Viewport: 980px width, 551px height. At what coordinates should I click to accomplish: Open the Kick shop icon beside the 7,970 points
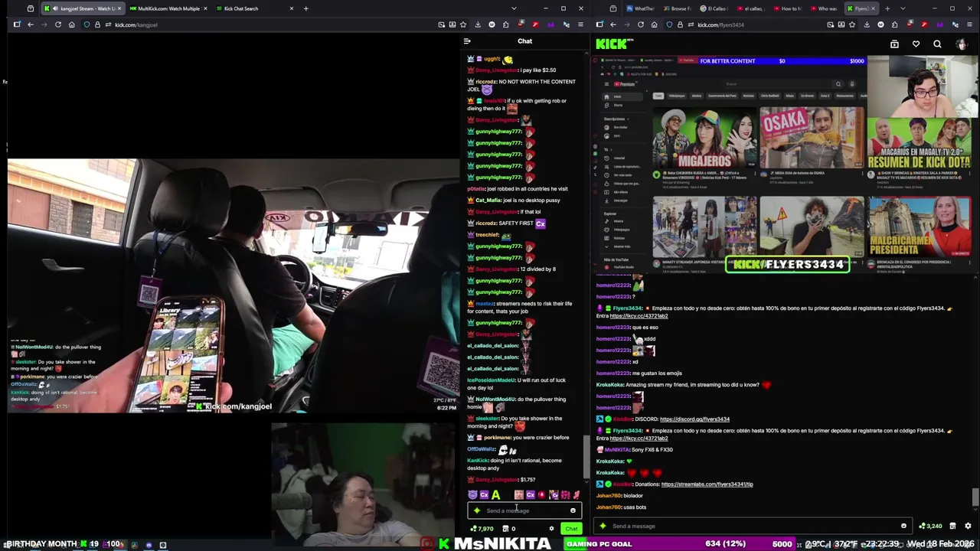click(505, 529)
